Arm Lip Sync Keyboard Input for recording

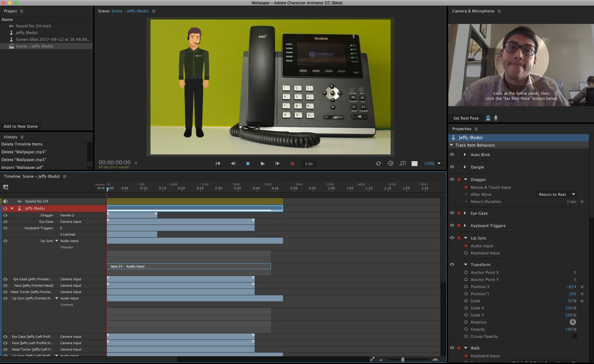tap(466, 253)
